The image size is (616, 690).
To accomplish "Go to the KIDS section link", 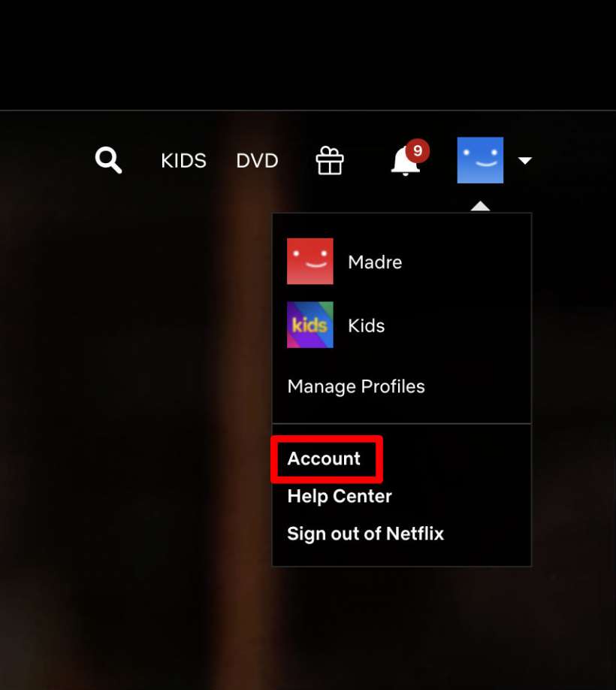I will [183, 161].
